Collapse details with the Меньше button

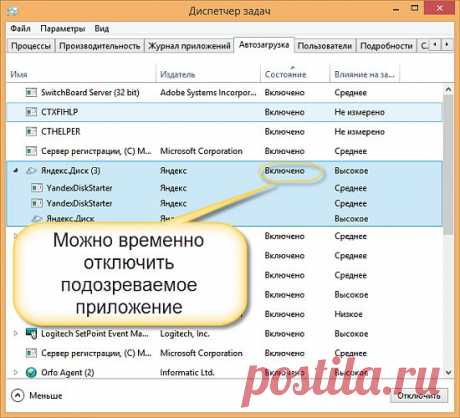pos(37,396)
